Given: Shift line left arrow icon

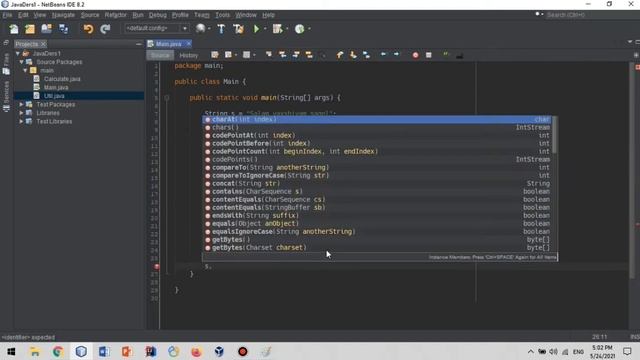Looking at the screenshot, I should [383, 54].
